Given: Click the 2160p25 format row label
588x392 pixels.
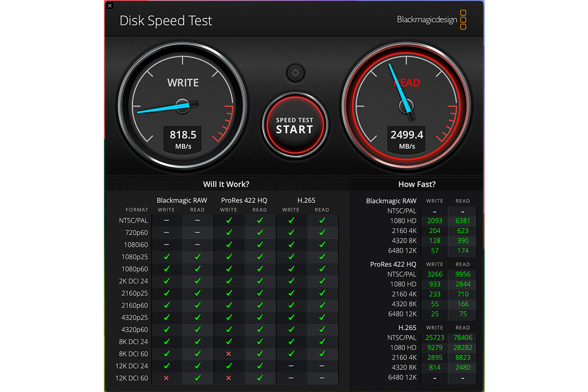Looking at the screenshot, I should [x=135, y=293].
